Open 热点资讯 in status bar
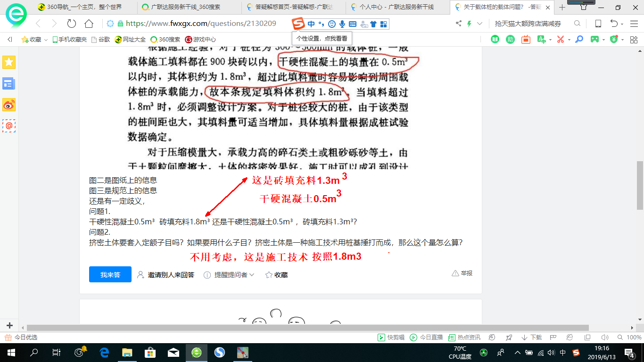 (x=464, y=337)
